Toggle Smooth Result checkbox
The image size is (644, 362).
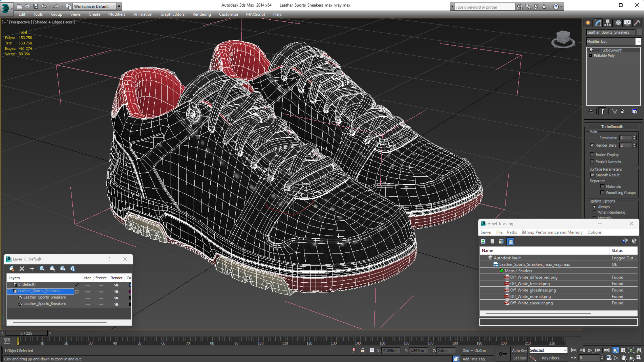[x=592, y=175]
